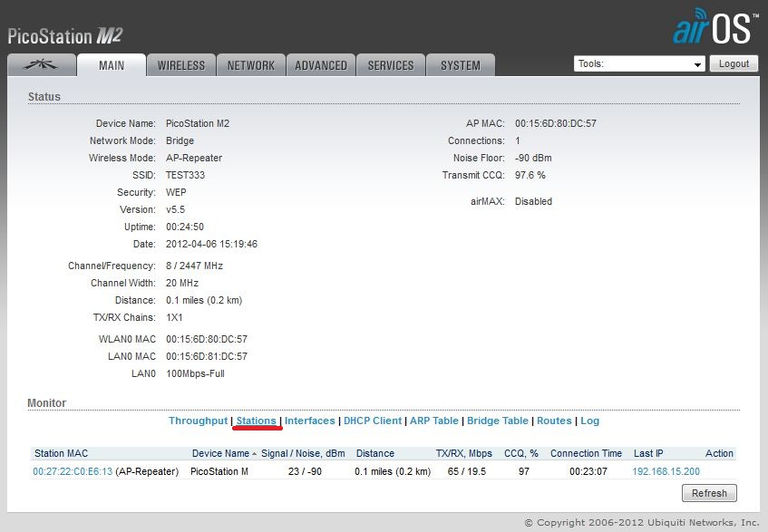Sort by Device Name column header
This screenshot has width=768, height=532.
220,453
